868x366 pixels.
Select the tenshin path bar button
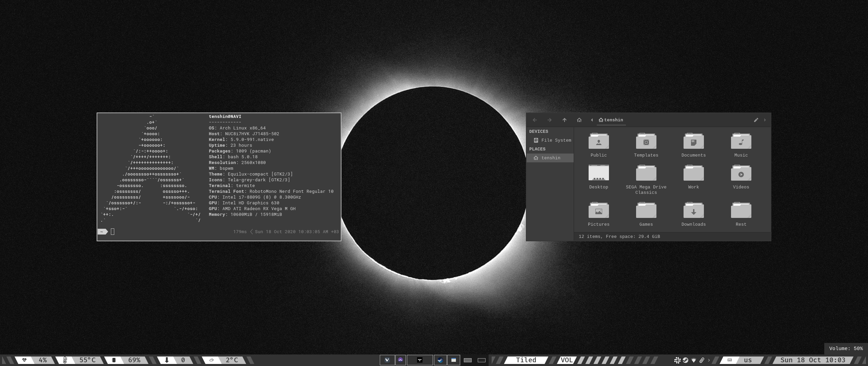click(611, 120)
